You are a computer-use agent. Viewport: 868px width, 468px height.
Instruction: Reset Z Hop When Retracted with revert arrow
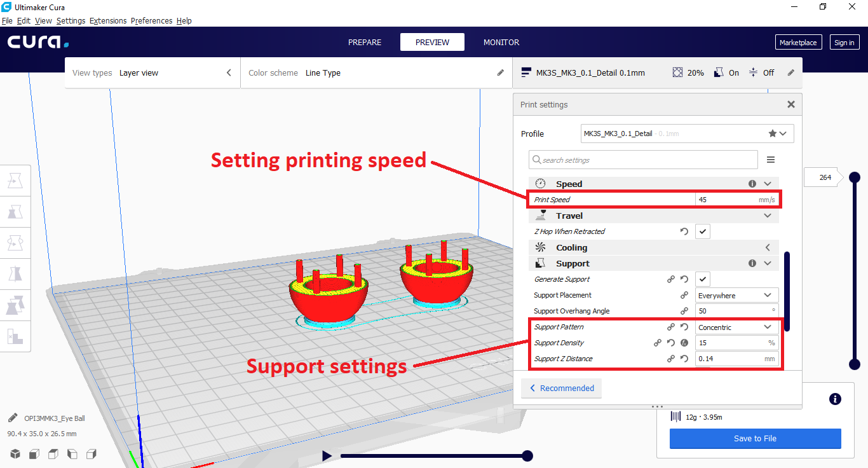684,231
